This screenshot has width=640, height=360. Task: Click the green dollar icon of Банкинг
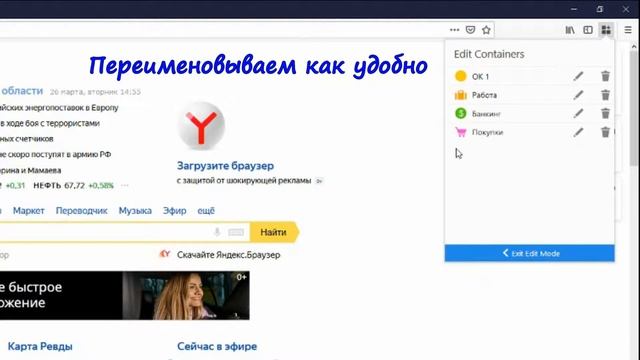point(460,113)
